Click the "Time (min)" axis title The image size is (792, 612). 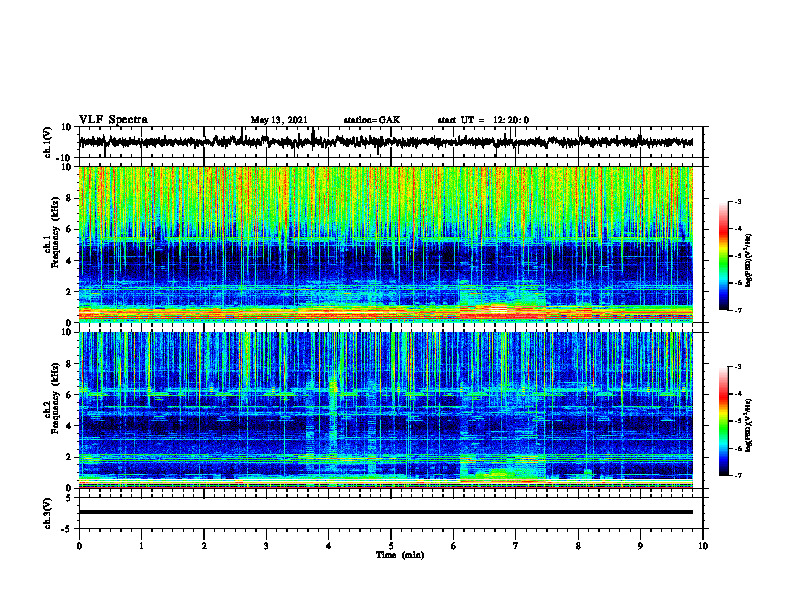[400, 555]
